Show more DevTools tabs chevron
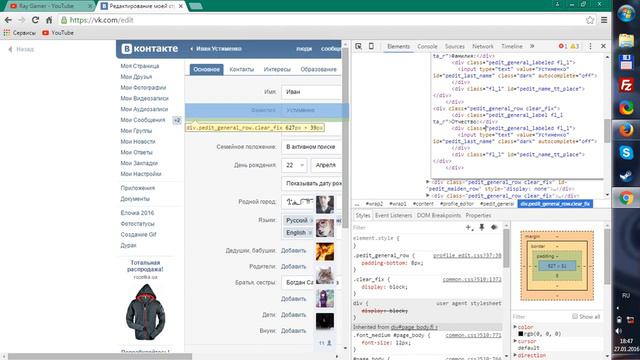Viewport: 640px width, 360px height. [532, 46]
